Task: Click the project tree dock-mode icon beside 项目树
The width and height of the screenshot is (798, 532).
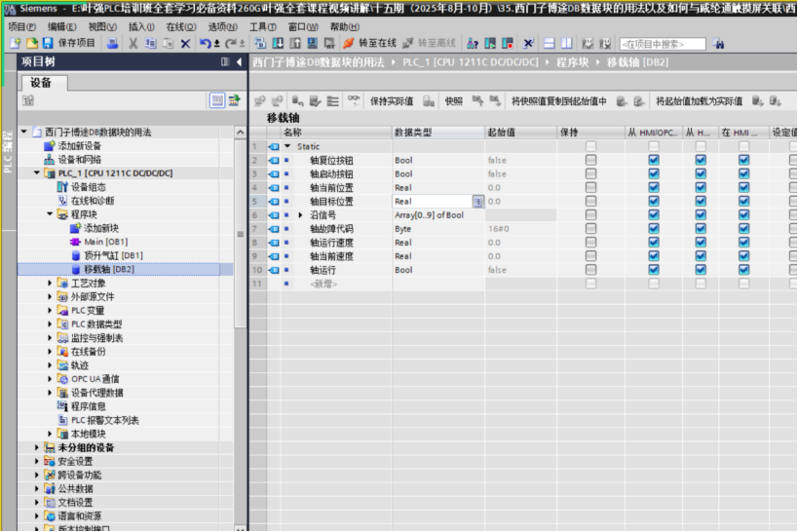Action: click(225, 62)
